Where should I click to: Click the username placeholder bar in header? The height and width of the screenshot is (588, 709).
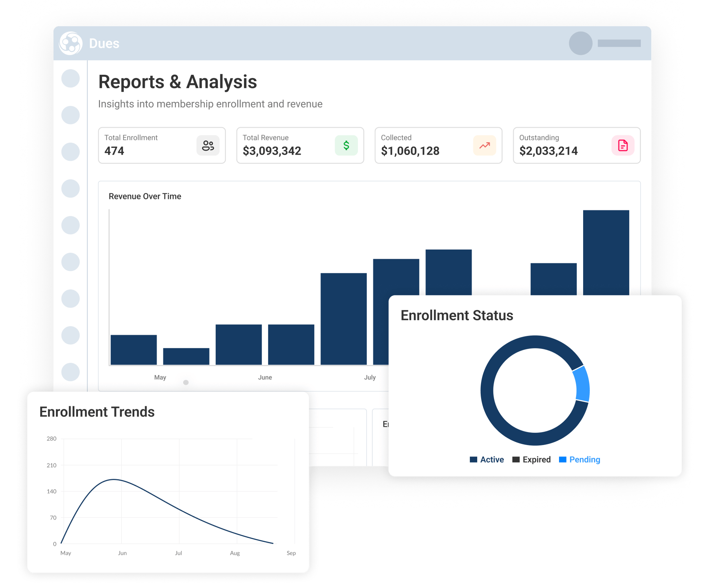(619, 43)
